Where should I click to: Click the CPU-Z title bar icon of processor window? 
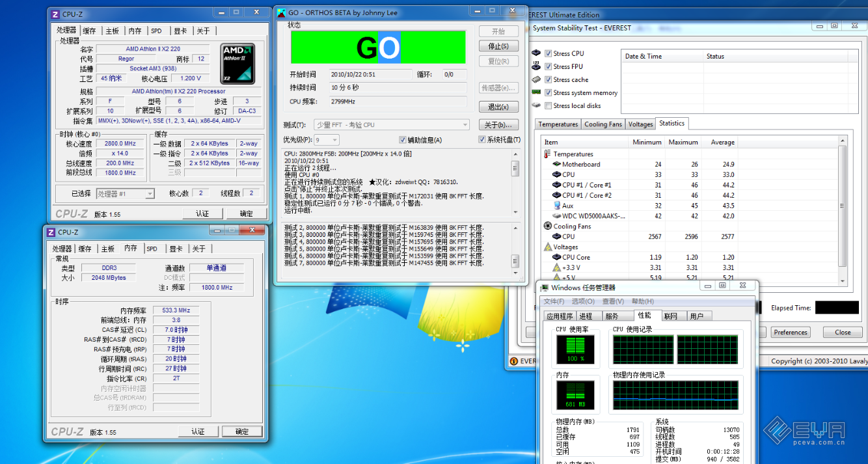click(55, 14)
